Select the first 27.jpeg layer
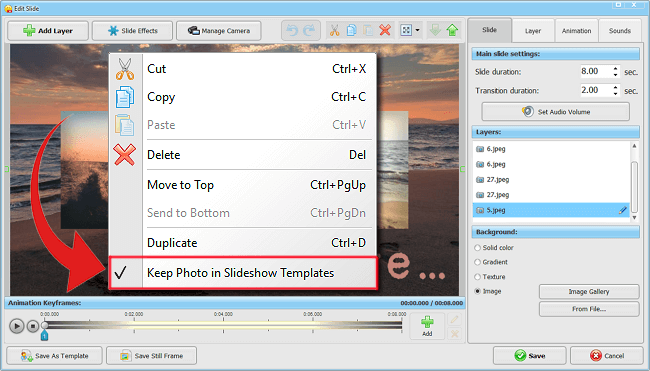 tap(551, 179)
